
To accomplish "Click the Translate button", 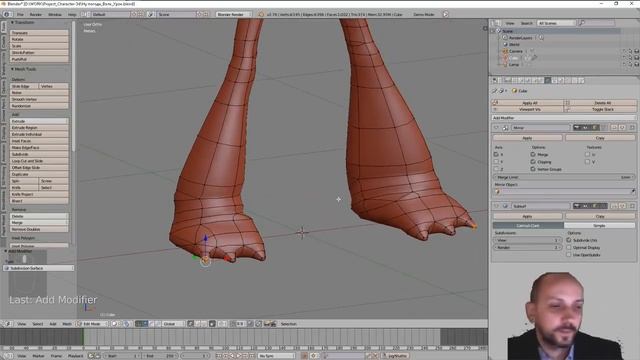I will (x=39, y=33).
